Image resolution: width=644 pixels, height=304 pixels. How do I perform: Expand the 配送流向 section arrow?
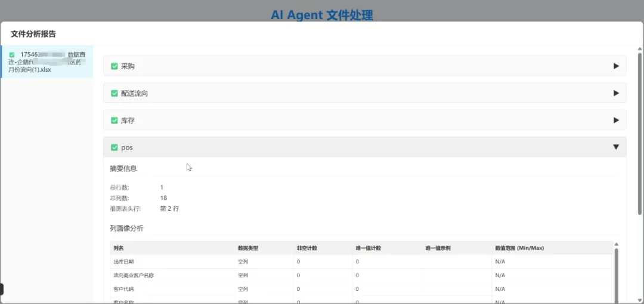616,93
